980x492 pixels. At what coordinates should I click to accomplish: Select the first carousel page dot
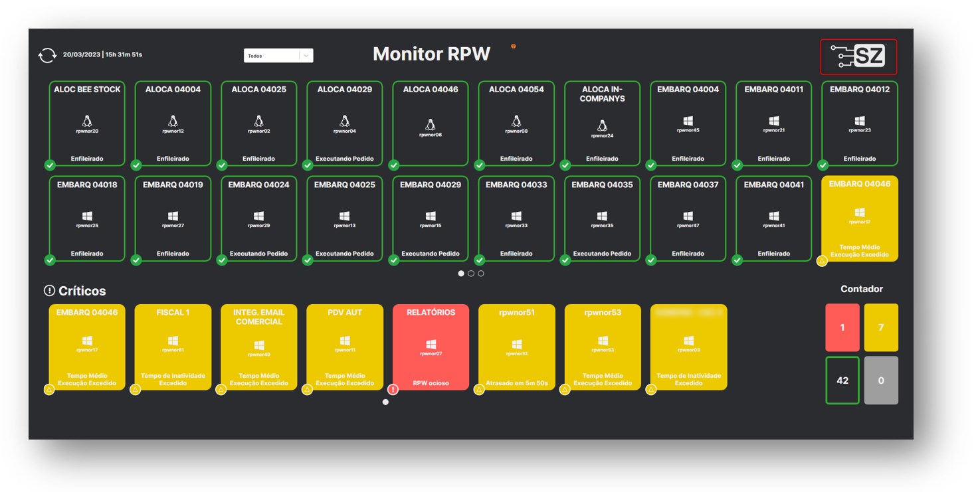point(461,274)
